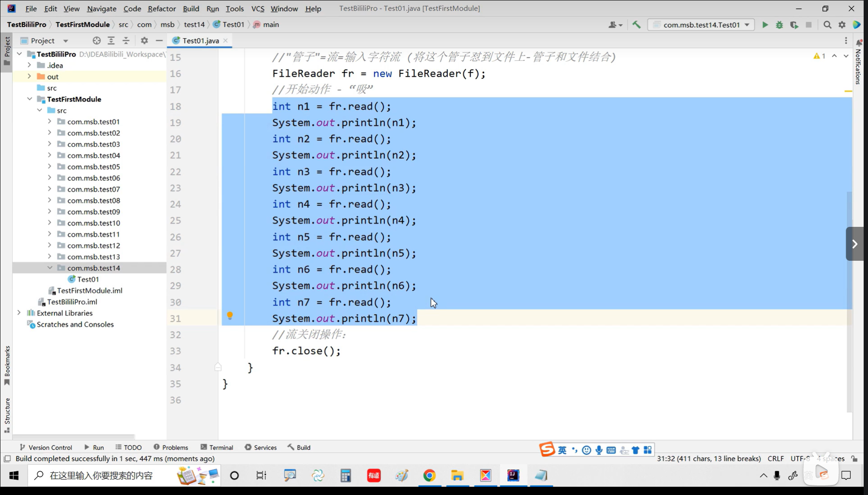Viewport: 868px width, 495px height.
Task: Click Run with Coverage icon
Action: coord(794,25)
